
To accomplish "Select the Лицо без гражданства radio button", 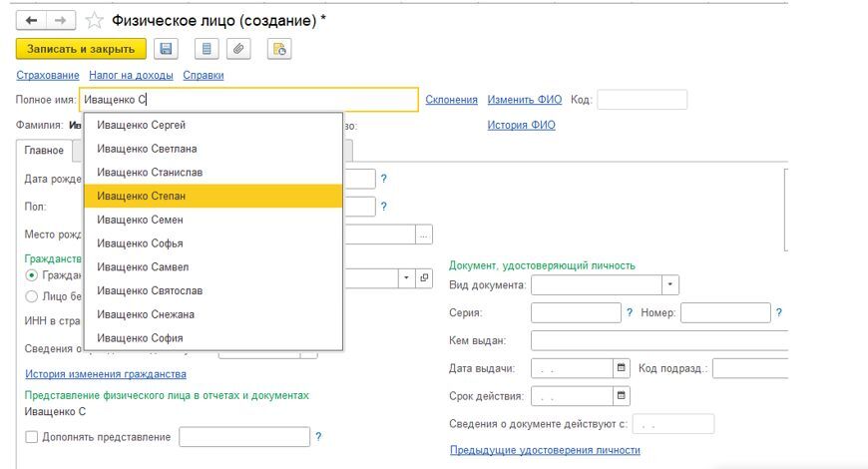I will (32, 296).
